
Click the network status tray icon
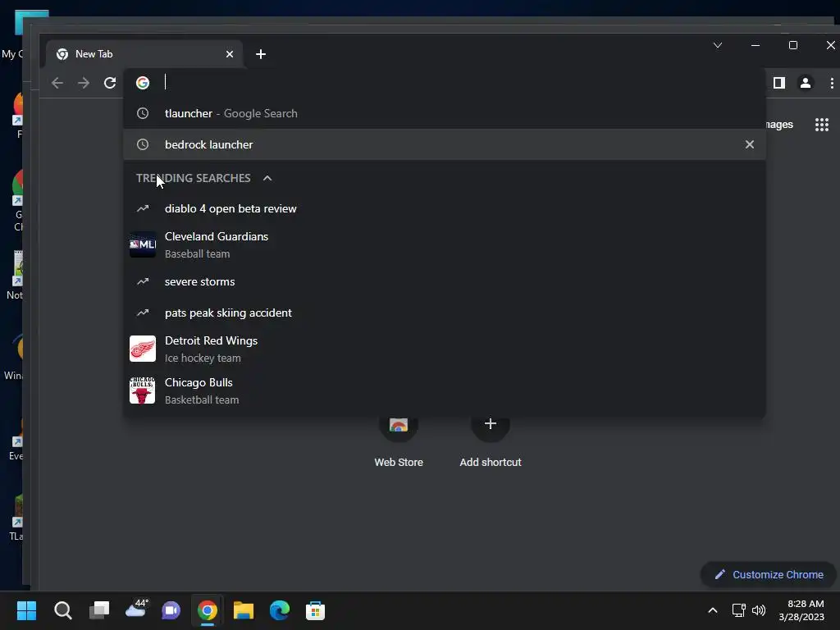click(x=739, y=610)
